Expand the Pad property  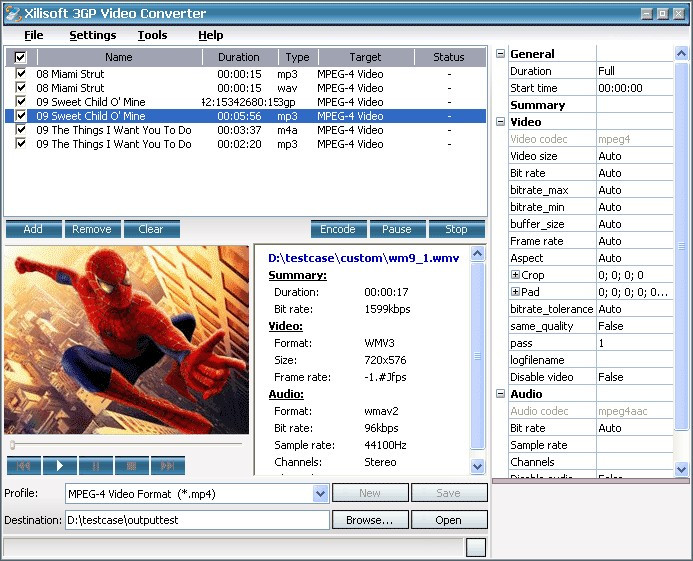(515, 291)
